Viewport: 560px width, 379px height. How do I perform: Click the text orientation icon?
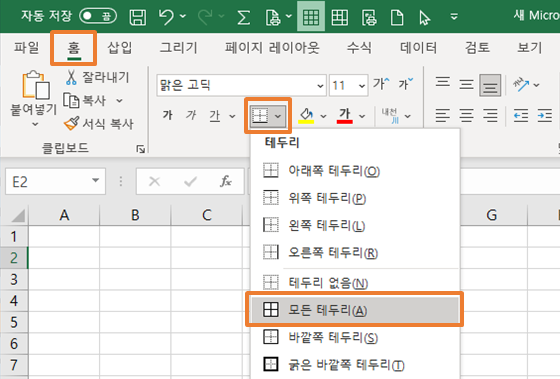pos(521,85)
